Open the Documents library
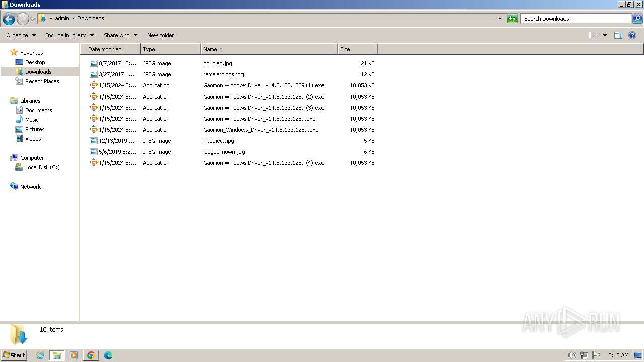Image resolution: width=644 pixels, height=362 pixels. coord(38,110)
